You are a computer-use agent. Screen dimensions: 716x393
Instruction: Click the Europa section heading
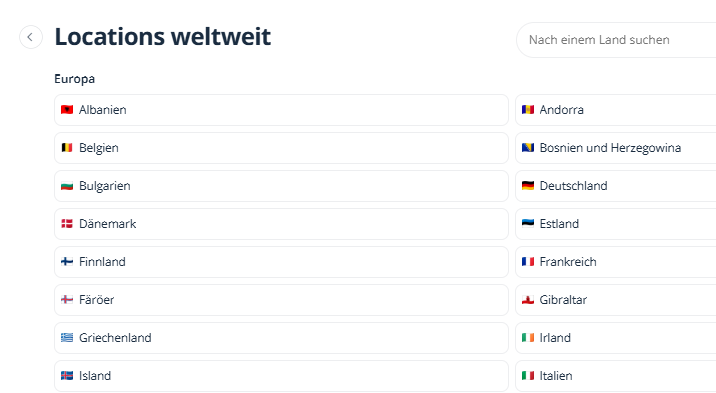pyautogui.click(x=74, y=79)
